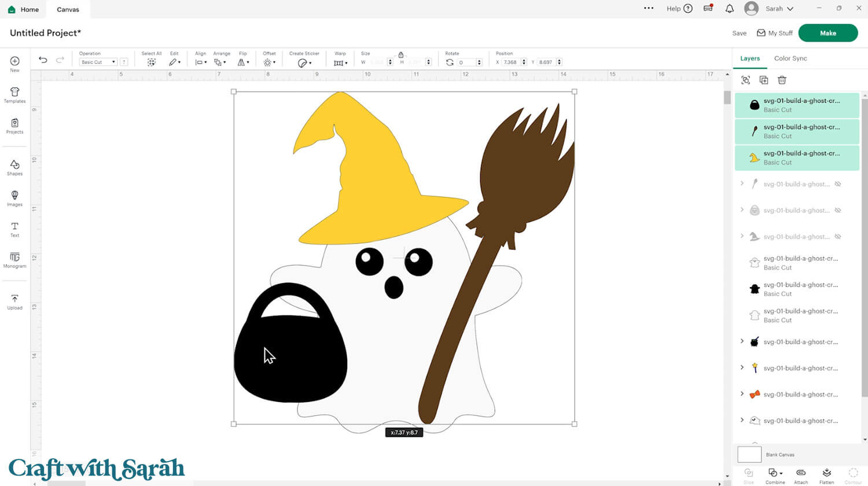Switch to the Home tab
868x486 pixels.
[24, 9]
